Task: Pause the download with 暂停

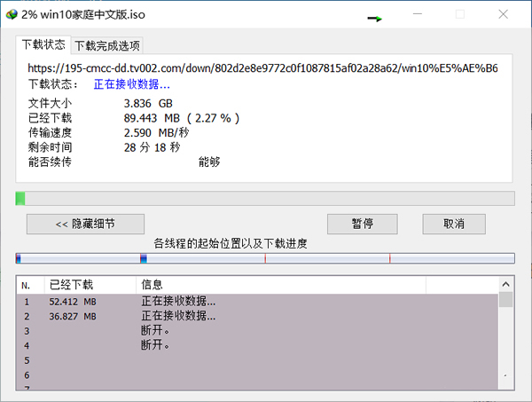Action: (363, 224)
